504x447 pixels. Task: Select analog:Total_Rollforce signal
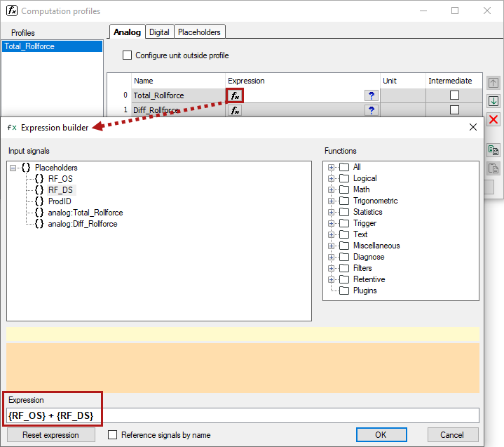coord(86,213)
